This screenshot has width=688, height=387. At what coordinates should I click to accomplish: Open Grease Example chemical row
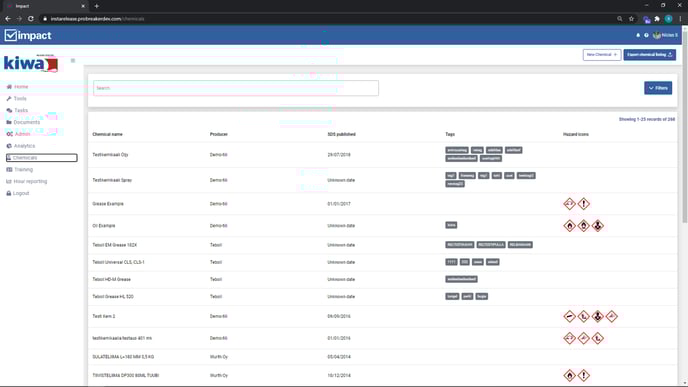pos(382,204)
